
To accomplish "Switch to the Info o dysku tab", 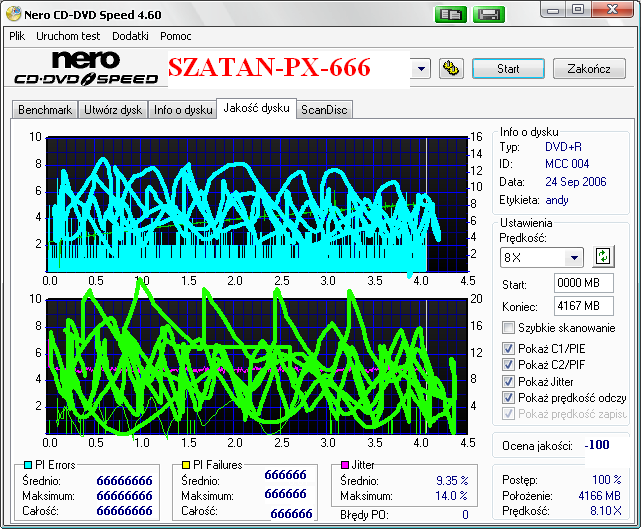I will [183, 110].
